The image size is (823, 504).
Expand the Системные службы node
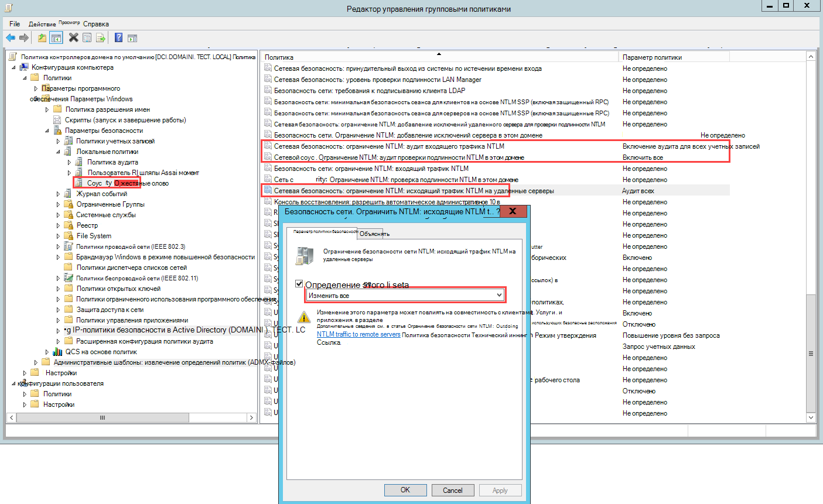click(x=59, y=215)
